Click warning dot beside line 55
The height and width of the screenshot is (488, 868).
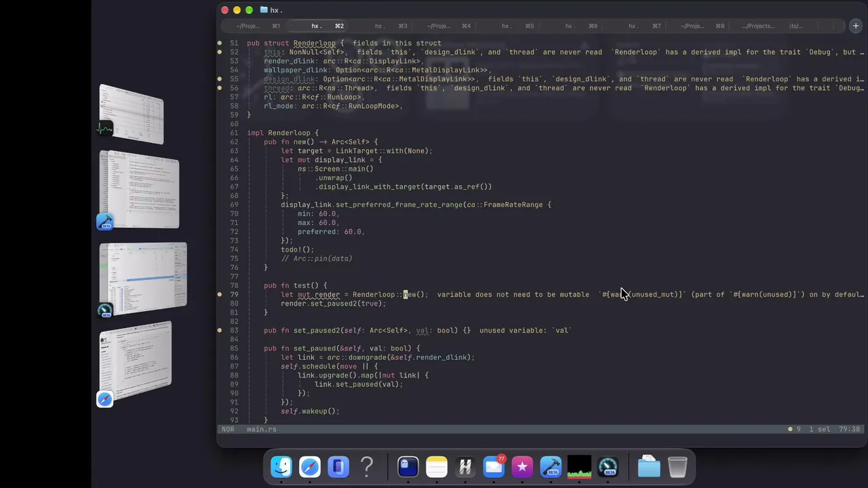pos(219,79)
